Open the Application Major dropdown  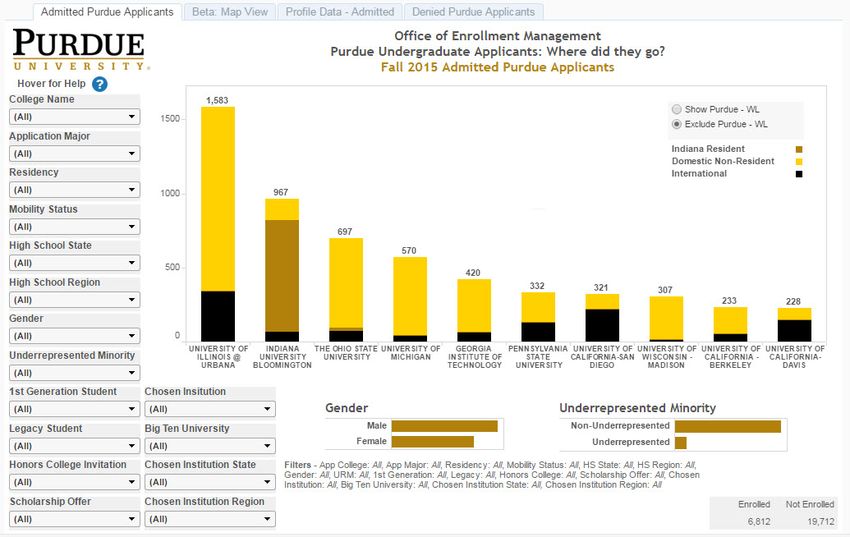(x=74, y=153)
